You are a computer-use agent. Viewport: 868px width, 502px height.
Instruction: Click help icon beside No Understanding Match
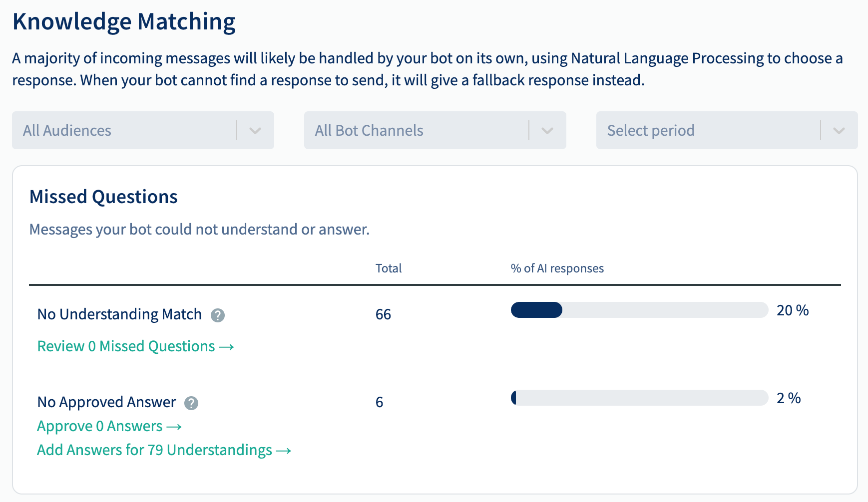click(218, 315)
